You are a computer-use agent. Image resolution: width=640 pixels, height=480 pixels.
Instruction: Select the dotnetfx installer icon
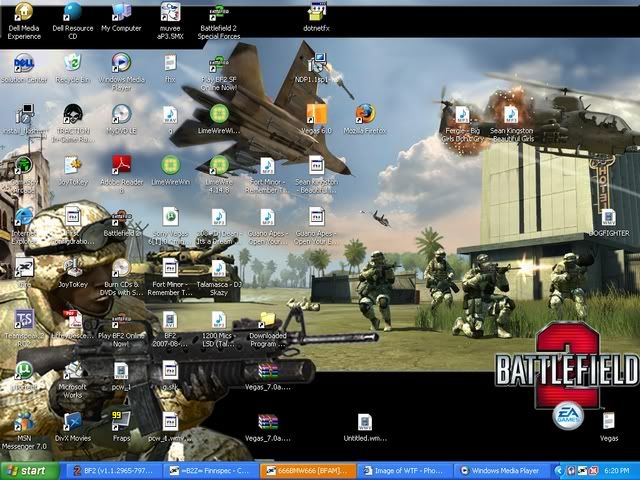pyautogui.click(x=316, y=18)
